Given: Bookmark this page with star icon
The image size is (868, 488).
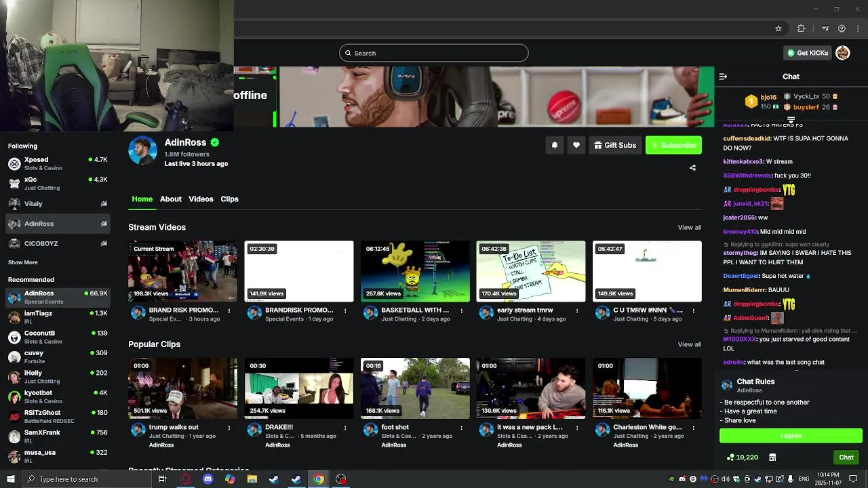Looking at the screenshot, I should click(778, 28).
